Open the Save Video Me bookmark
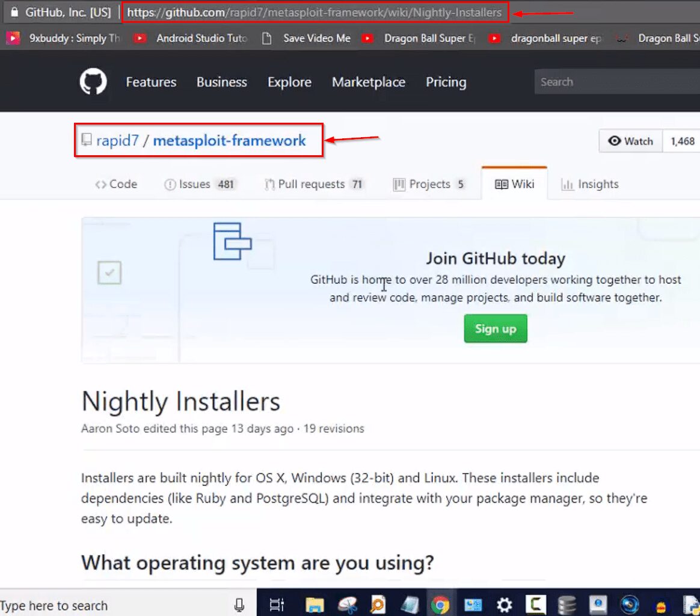This screenshot has width=700, height=616. (317, 38)
